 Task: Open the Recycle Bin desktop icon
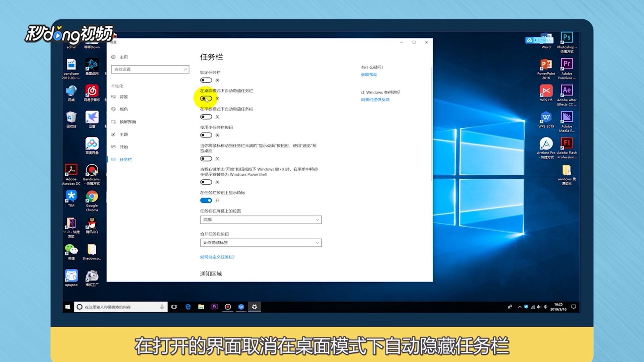[x=71, y=117]
